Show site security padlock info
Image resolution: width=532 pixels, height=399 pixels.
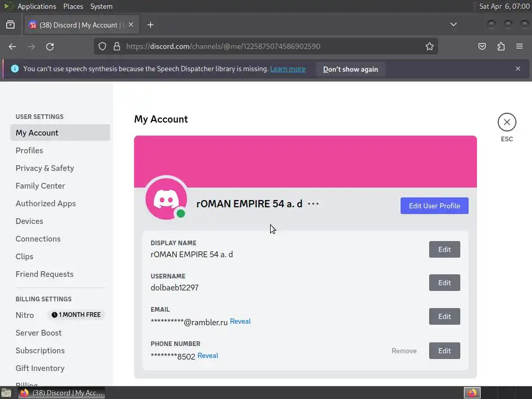(x=117, y=46)
